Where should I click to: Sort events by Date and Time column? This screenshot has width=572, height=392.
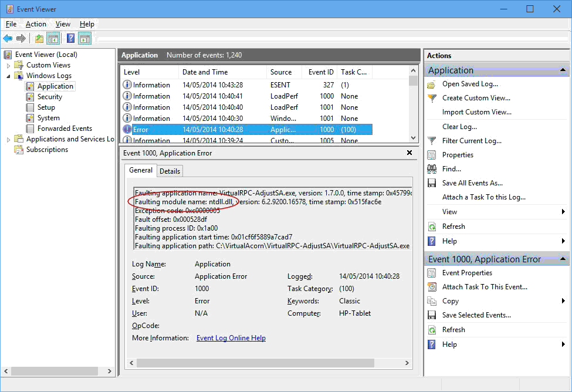tap(205, 72)
